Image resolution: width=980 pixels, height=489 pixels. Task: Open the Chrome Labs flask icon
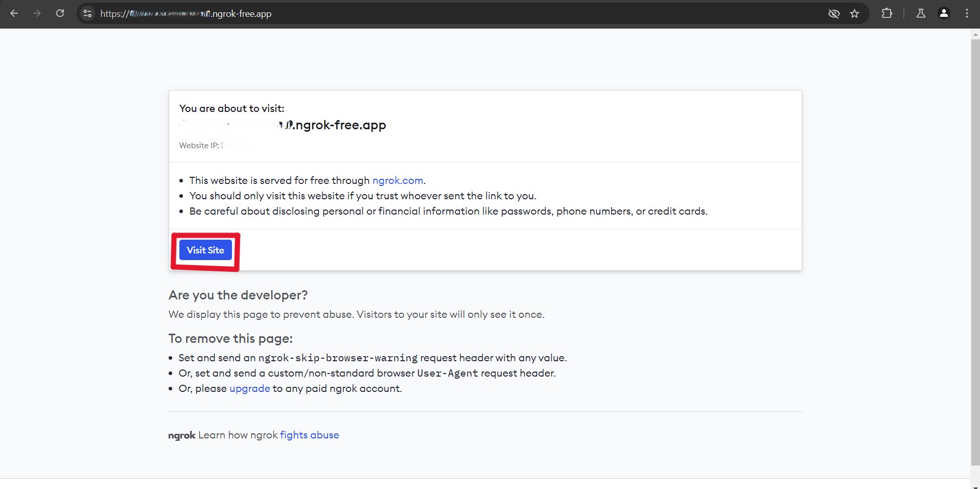click(x=921, y=13)
